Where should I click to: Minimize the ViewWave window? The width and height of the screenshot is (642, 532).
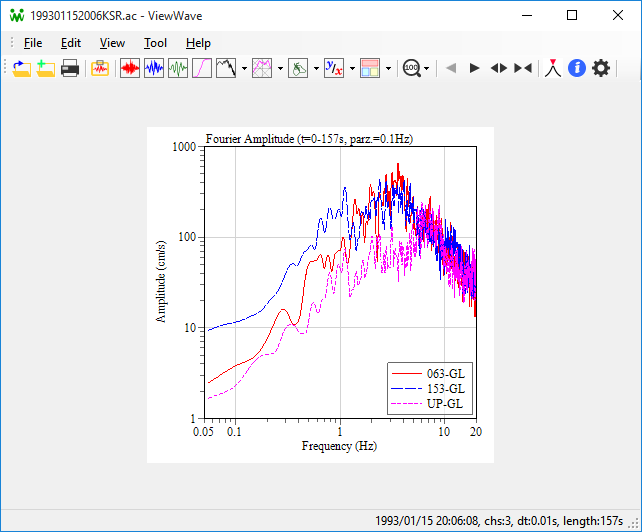pyautogui.click(x=527, y=15)
